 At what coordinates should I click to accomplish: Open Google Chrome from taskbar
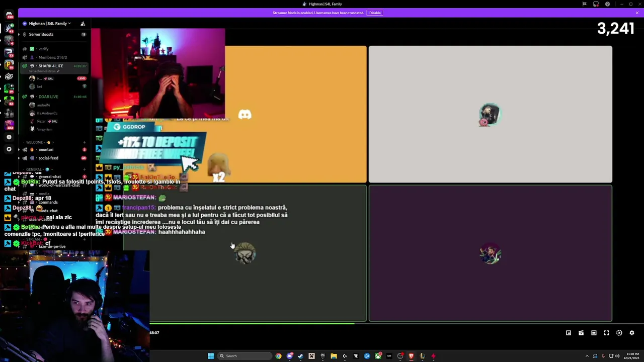click(278, 356)
